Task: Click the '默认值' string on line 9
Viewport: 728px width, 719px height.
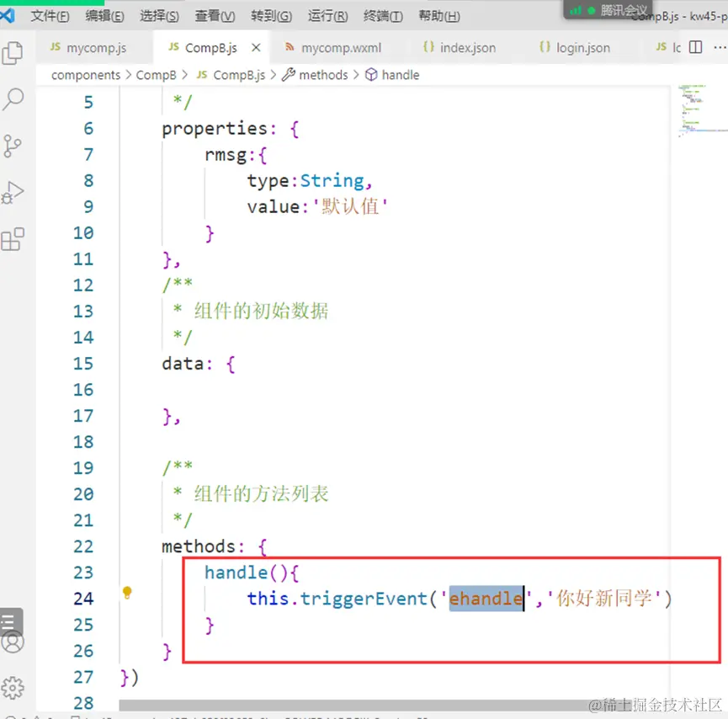Action: coord(350,206)
